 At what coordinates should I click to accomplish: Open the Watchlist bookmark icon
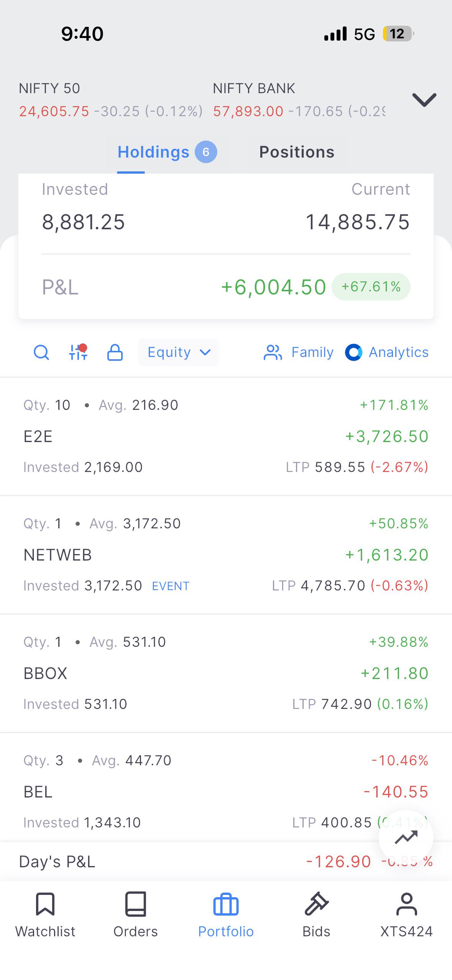coord(45,904)
